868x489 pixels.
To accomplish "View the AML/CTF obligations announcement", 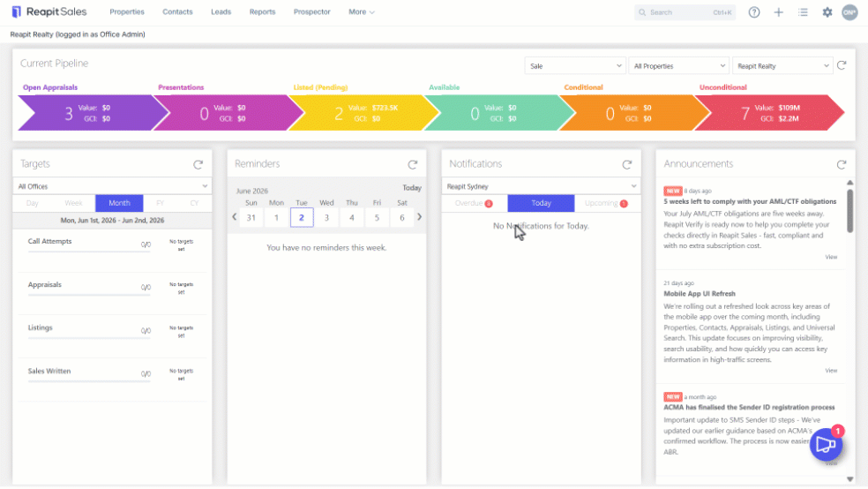I will click(x=831, y=257).
